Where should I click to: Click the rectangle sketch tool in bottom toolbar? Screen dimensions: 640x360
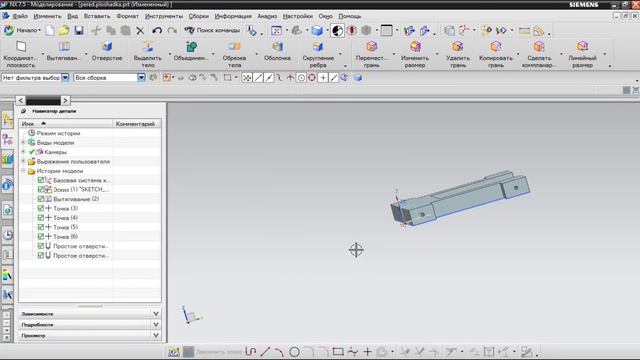pos(338,351)
